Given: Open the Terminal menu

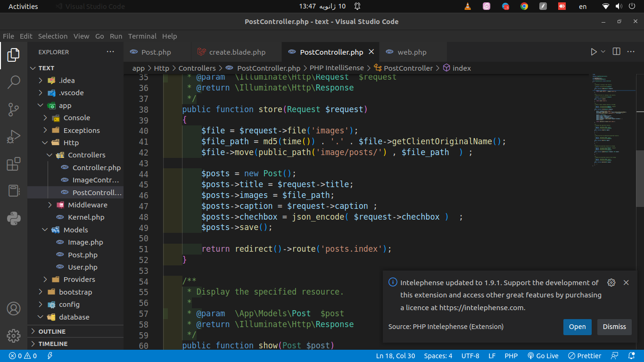Looking at the screenshot, I should coord(142,36).
